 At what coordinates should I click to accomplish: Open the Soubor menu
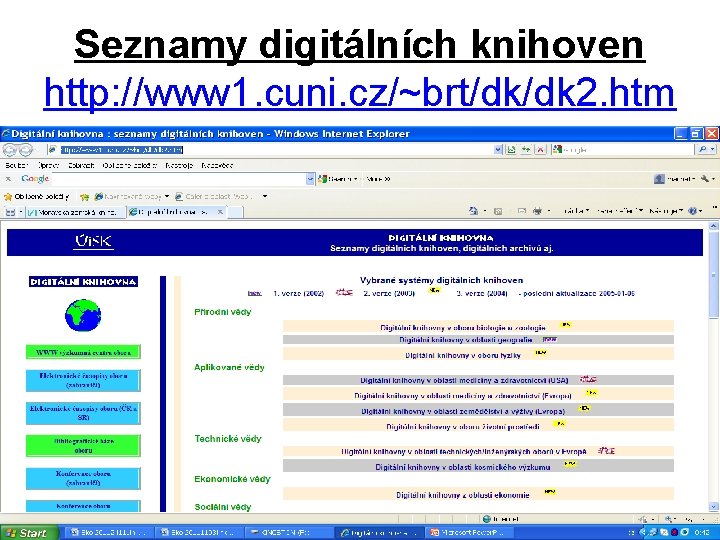(17, 165)
